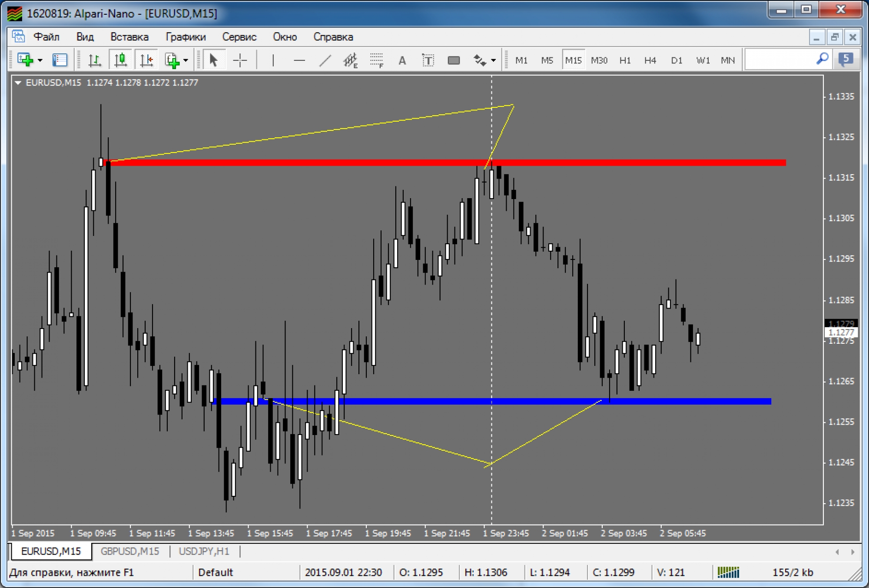Viewport: 869px width, 588px height.
Task: Toggle candlestick chart mode
Action: click(121, 60)
